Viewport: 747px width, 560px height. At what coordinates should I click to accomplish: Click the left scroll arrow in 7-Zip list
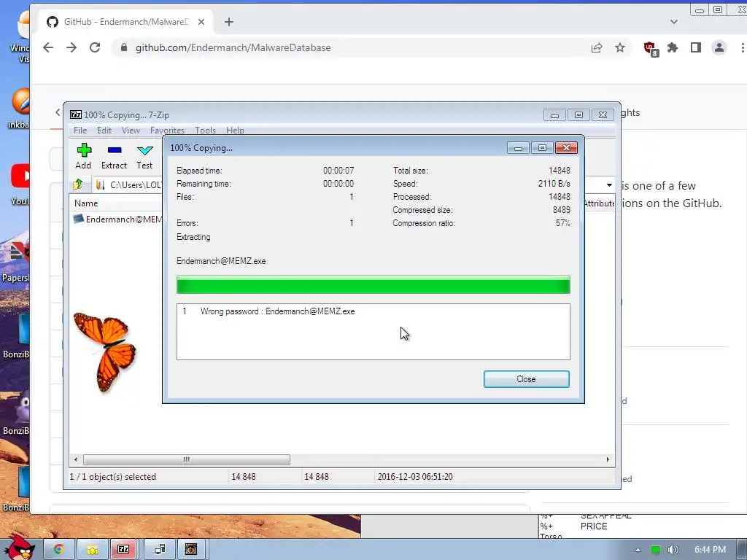[x=76, y=459]
